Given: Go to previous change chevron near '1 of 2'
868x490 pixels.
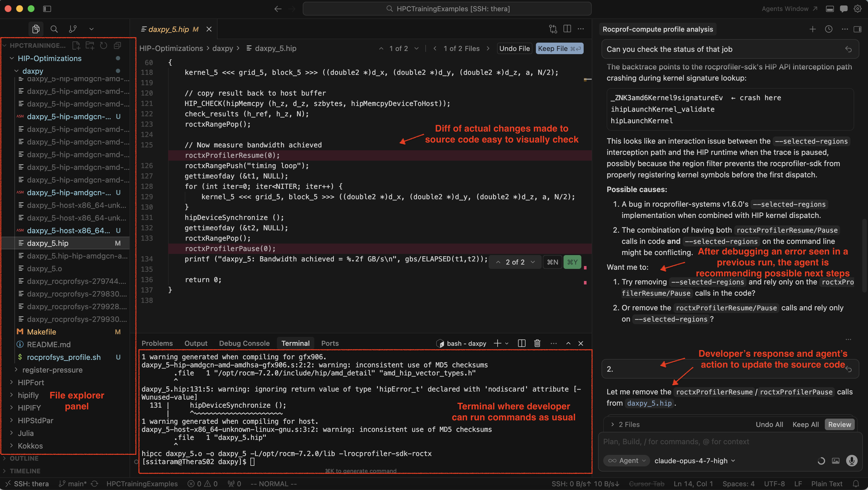Looking at the screenshot, I should click(381, 49).
